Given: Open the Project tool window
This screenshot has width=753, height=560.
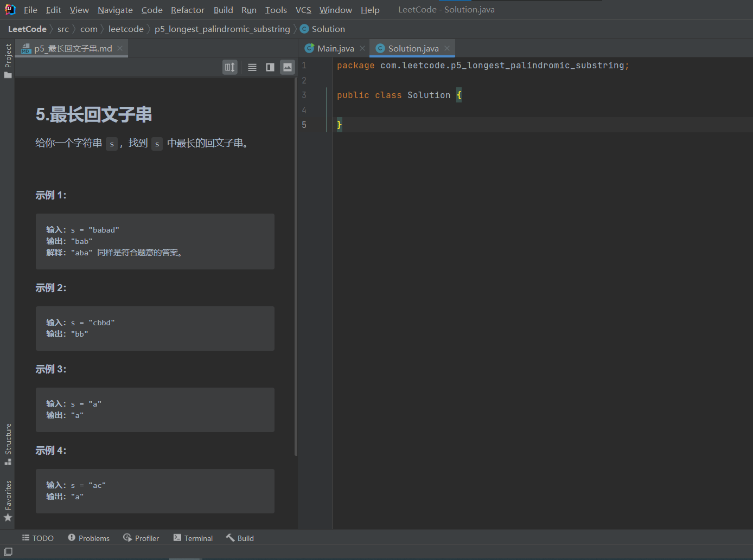Looking at the screenshot, I should [x=8, y=61].
